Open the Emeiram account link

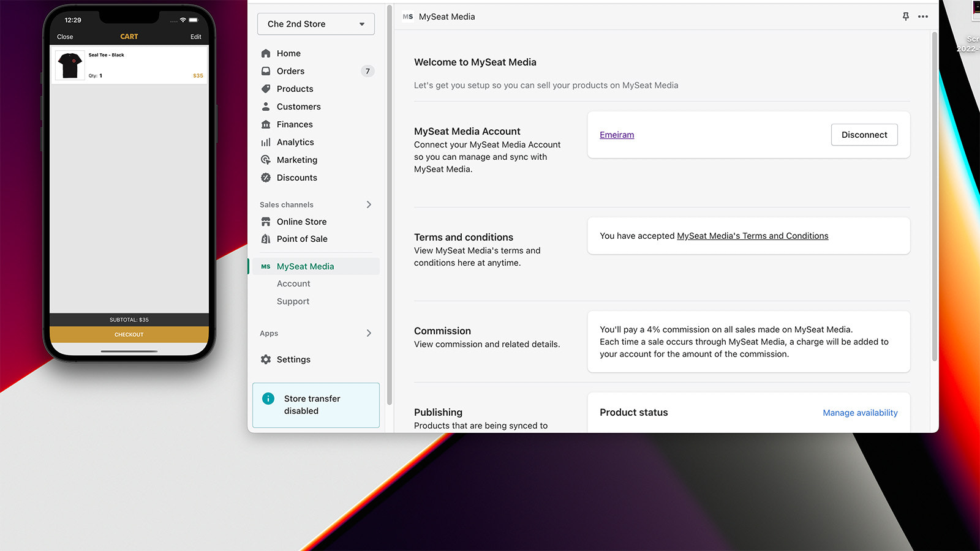(617, 135)
